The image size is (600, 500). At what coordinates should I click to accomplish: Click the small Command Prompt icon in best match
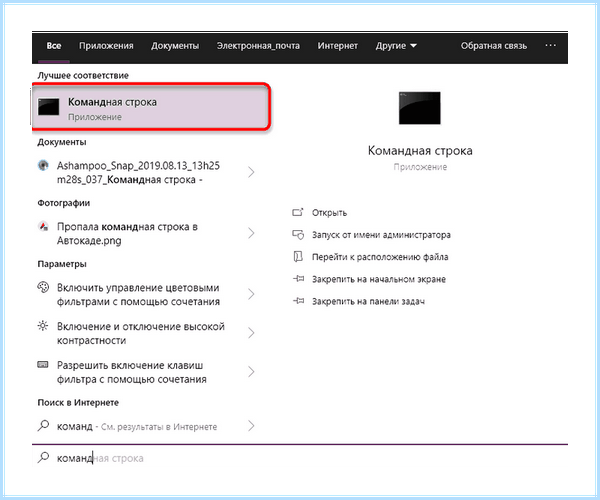point(49,107)
